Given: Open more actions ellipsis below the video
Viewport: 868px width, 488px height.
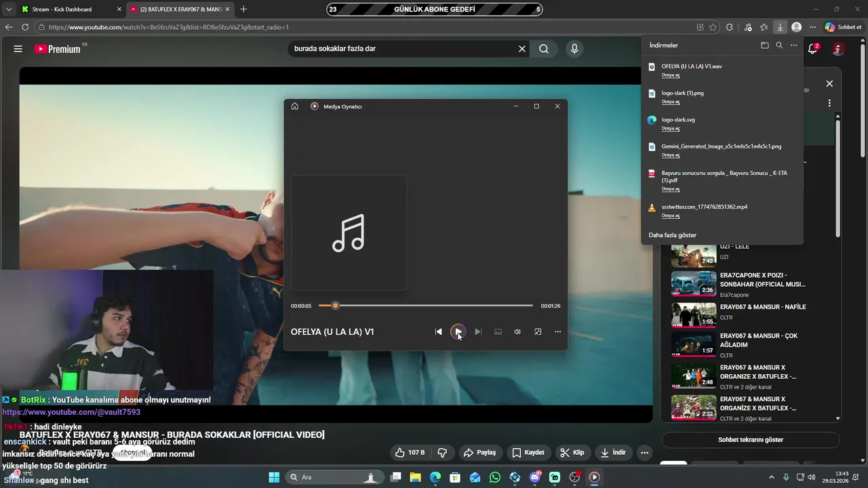Looking at the screenshot, I should tap(645, 453).
